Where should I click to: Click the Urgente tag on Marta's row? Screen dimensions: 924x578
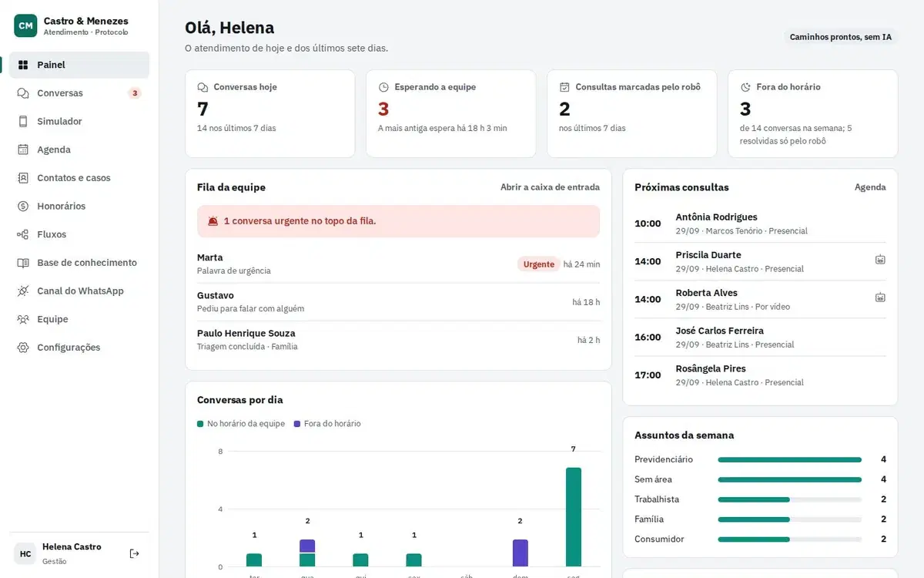(539, 264)
